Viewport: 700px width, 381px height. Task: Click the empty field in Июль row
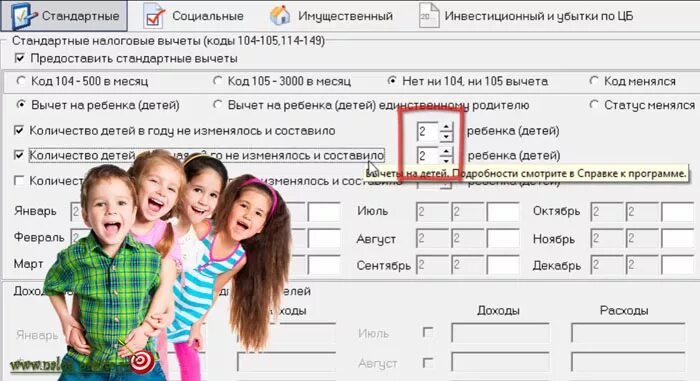pos(503,211)
